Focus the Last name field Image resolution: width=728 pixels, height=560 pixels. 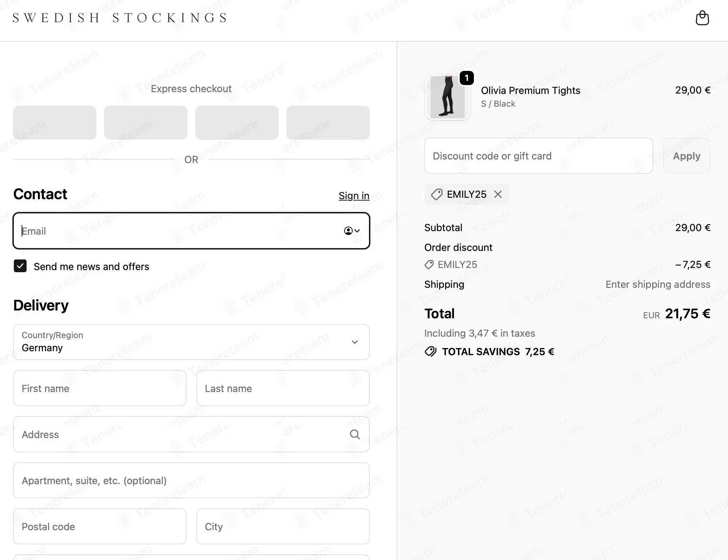point(283,388)
